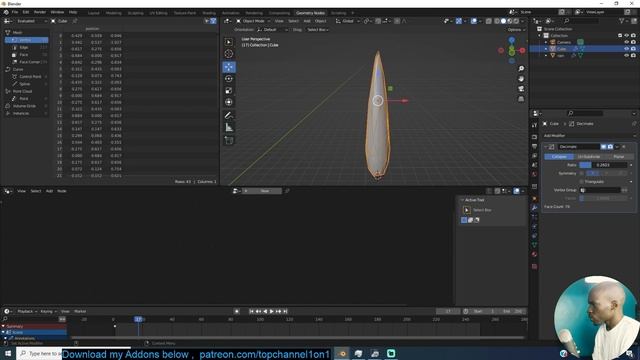The image size is (640, 360).
Task: Open the World properties tab icon
Action: point(535,174)
